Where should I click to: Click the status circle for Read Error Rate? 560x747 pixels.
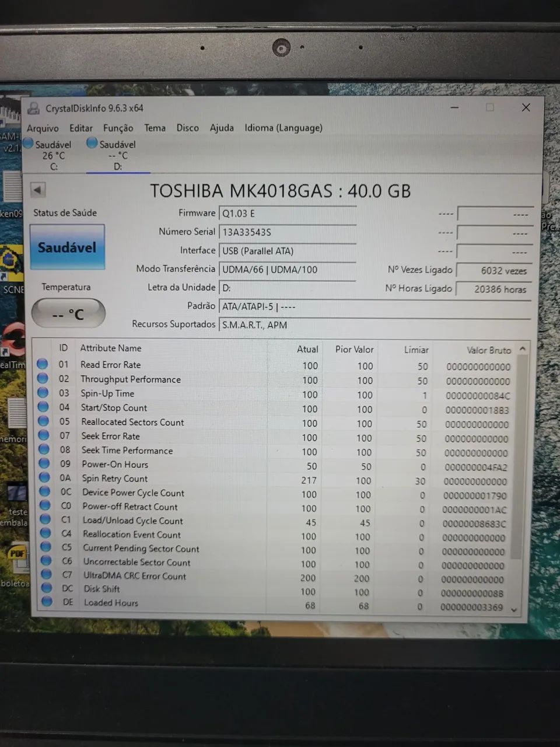43,364
